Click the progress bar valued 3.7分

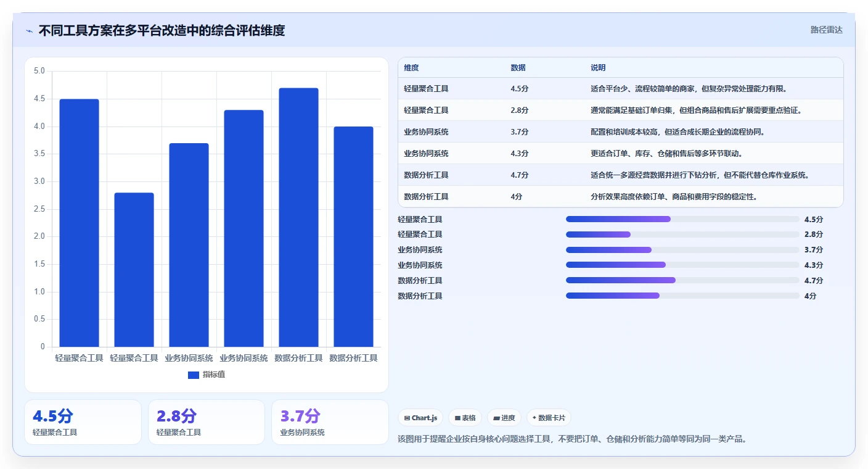click(x=682, y=250)
